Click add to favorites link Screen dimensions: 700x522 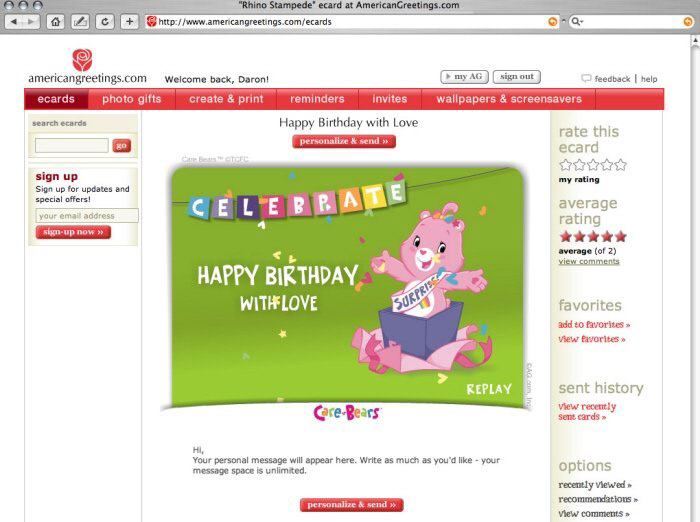(594, 325)
